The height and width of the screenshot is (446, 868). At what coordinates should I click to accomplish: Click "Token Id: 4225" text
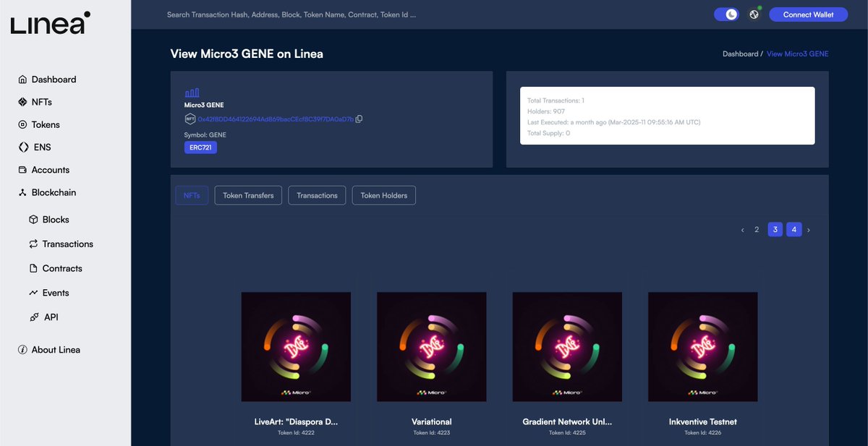pos(567,433)
